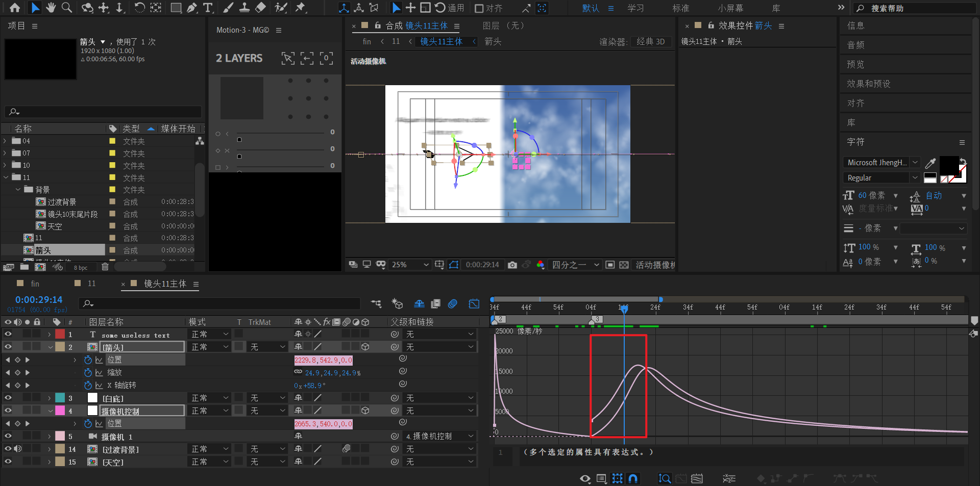Enable the motion blur timeline switch
Screen dimensions: 980x486
click(452, 304)
